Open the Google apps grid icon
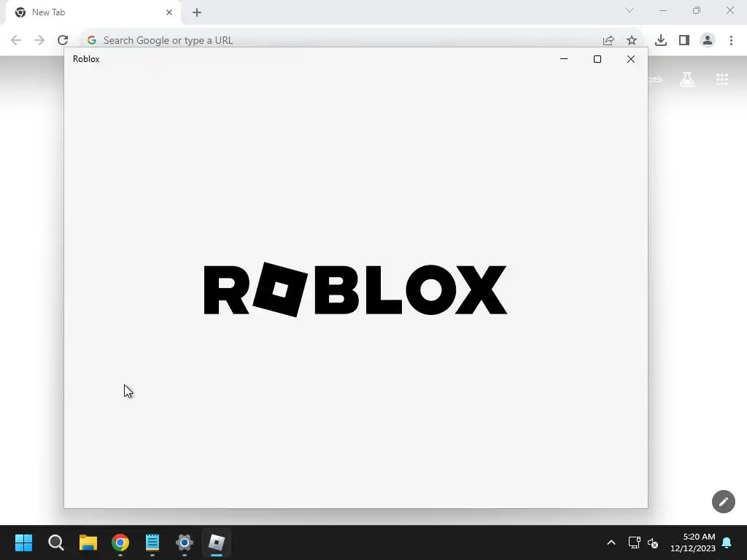 pos(722,79)
